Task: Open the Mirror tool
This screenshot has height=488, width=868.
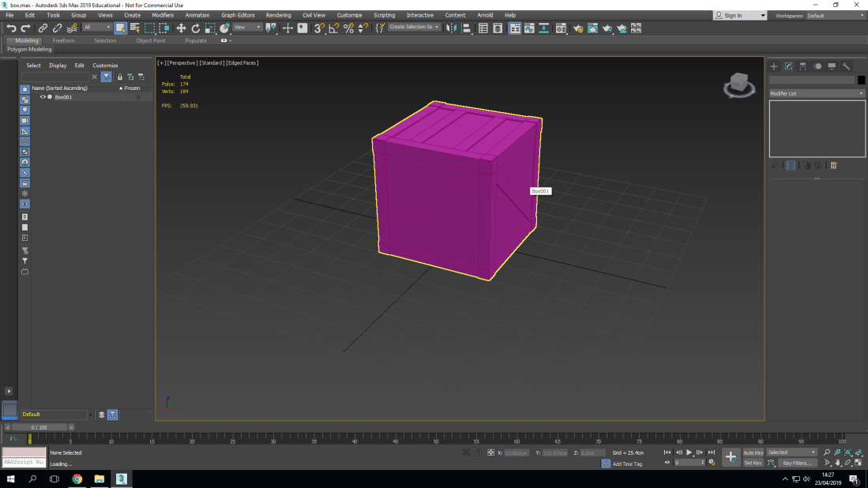Action: 451,28
